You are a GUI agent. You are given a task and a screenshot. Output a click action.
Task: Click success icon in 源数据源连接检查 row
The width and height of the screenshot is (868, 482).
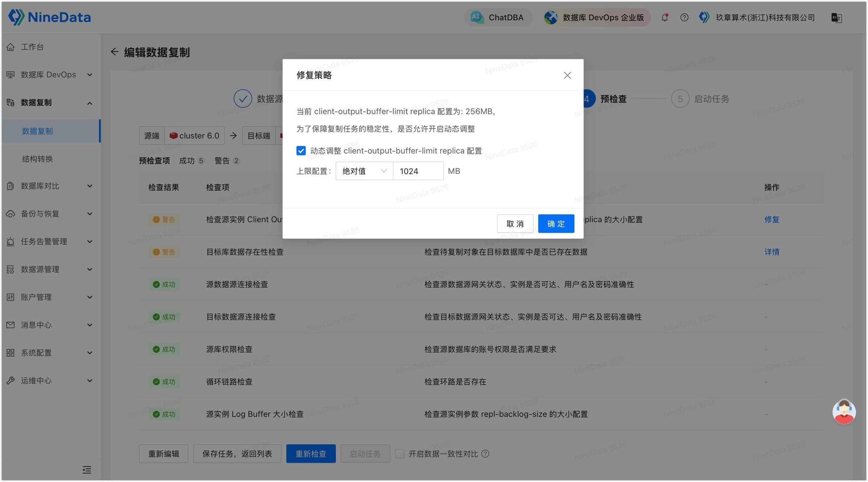pos(156,284)
